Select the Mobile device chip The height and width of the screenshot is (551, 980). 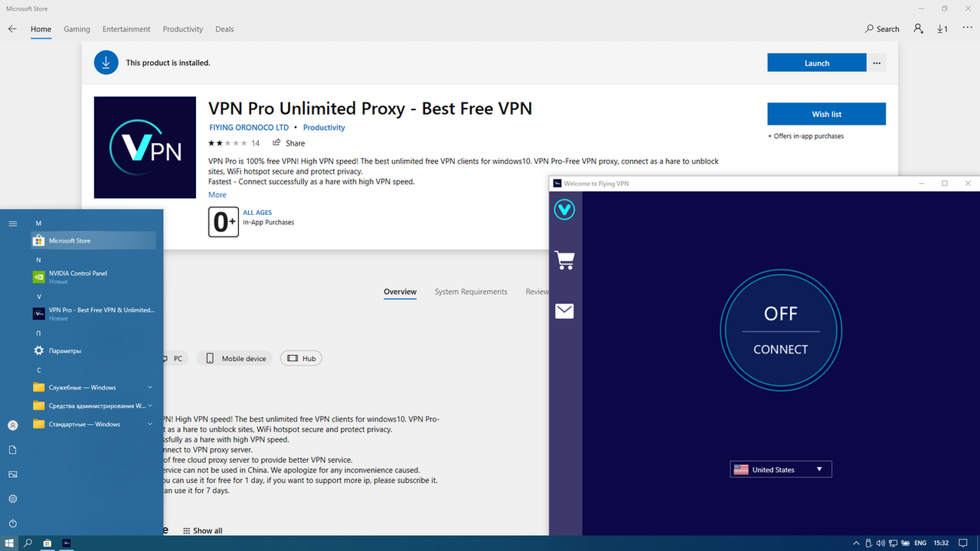coord(234,358)
